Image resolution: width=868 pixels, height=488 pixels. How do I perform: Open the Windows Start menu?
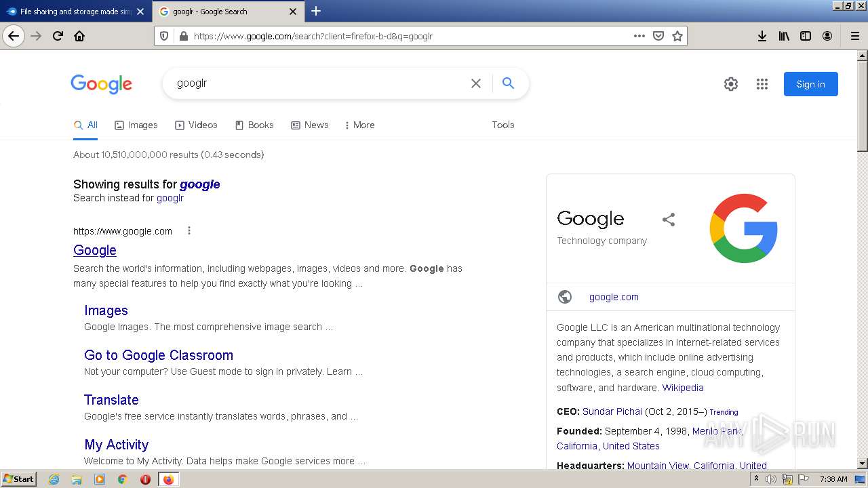(18, 479)
